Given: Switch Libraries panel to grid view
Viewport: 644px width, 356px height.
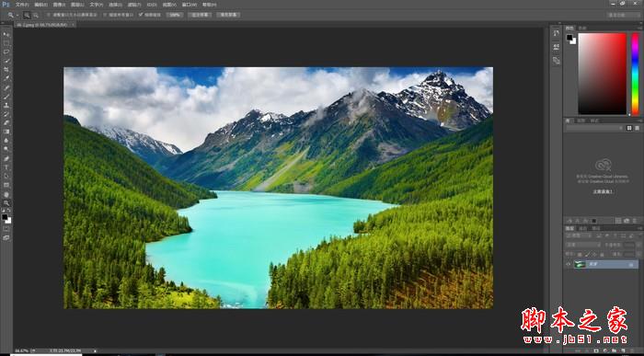Looking at the screenshot, I should pyautogui.click(x=629, y=128).
